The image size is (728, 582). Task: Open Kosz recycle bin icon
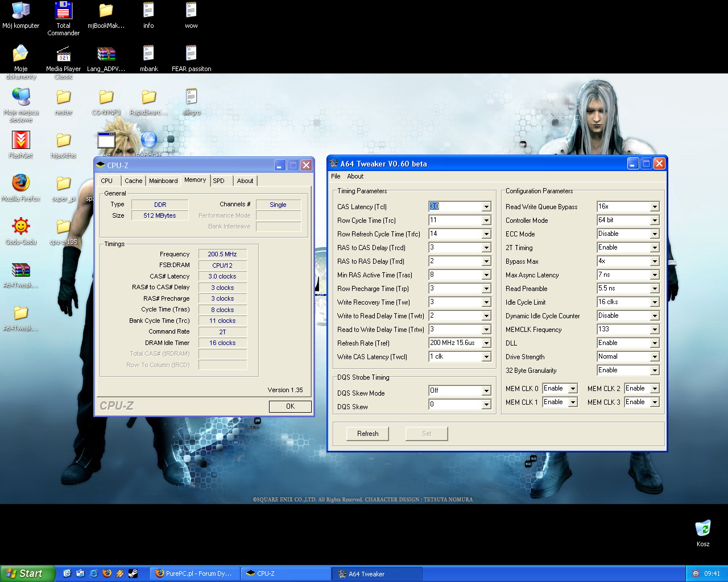point(703,533)
